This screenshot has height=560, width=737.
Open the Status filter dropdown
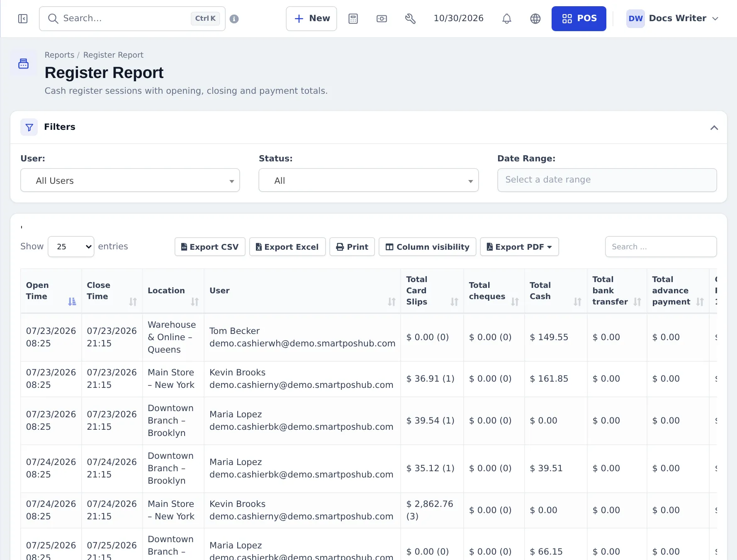369,180
